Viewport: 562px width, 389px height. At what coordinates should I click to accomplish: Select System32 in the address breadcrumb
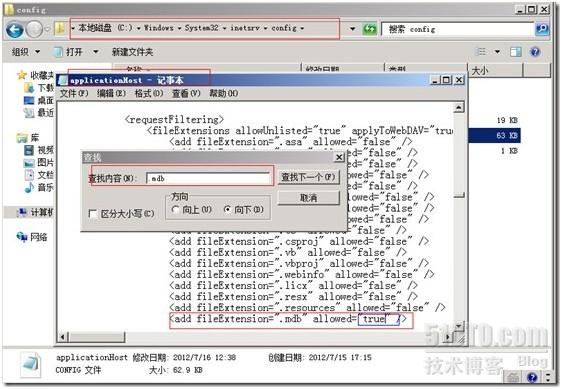point(201,28)
